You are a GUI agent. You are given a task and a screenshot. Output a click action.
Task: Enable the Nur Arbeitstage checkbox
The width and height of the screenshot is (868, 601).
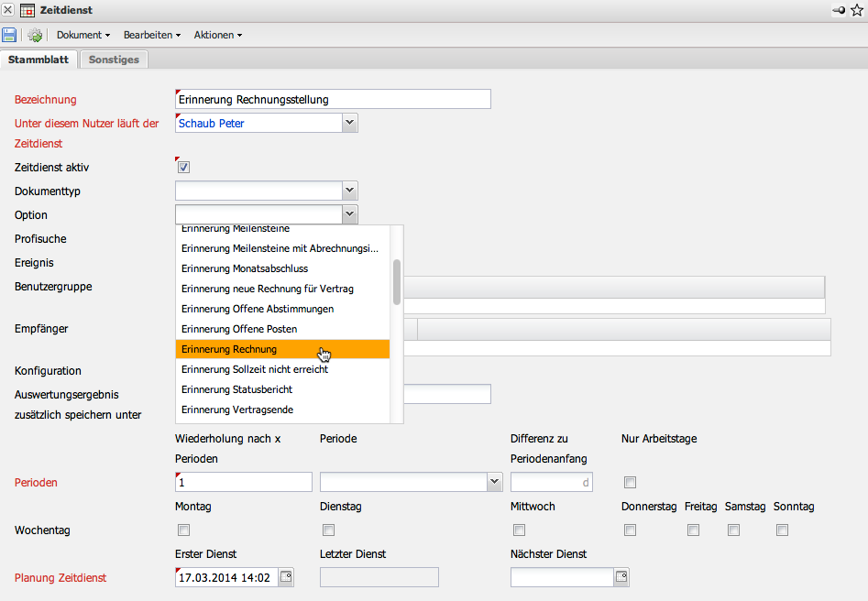point(630,483)
